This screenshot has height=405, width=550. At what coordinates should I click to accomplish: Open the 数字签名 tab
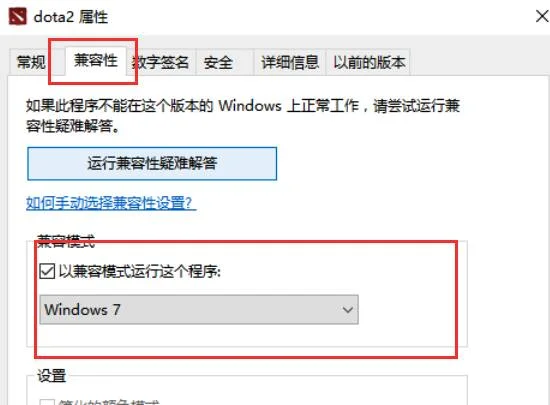(x=161, y=62)
